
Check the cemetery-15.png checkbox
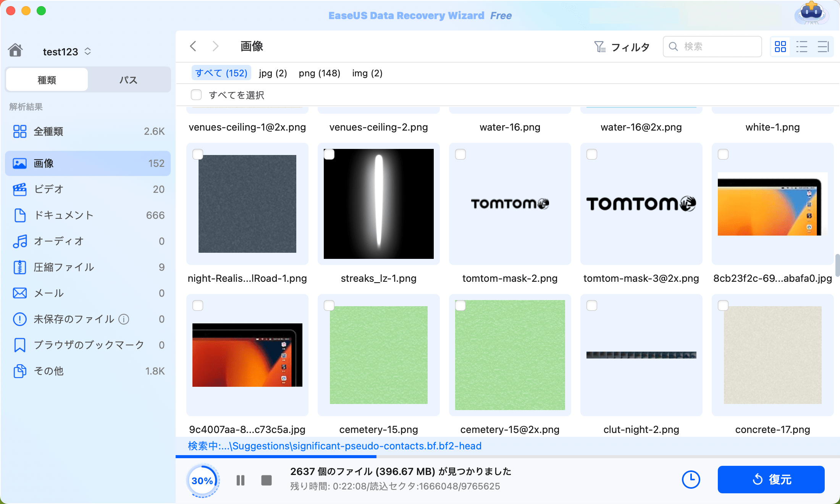coord(329,305)
